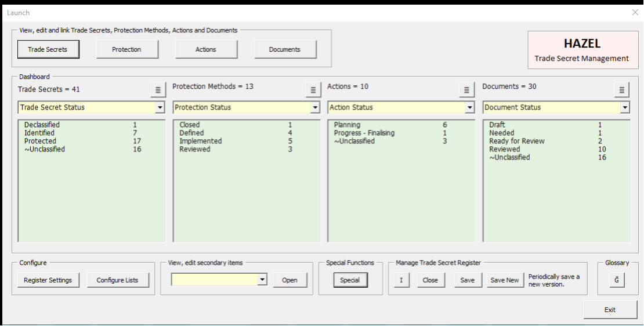Open the Trade Secrets view

pyautogui.click(x=48, y=49)
